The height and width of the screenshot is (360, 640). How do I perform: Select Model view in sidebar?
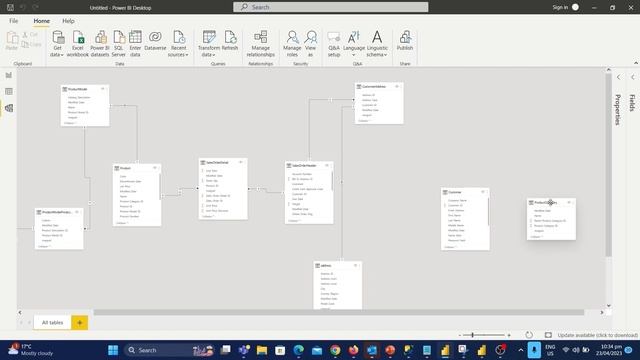pos(9,108)
